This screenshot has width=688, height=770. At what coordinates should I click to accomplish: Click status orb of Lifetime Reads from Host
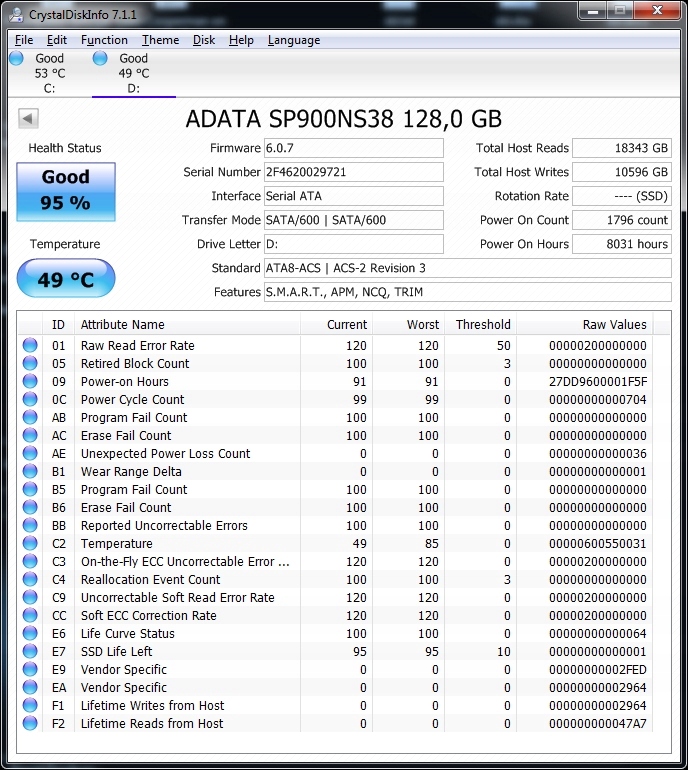(x=30, y=723)
